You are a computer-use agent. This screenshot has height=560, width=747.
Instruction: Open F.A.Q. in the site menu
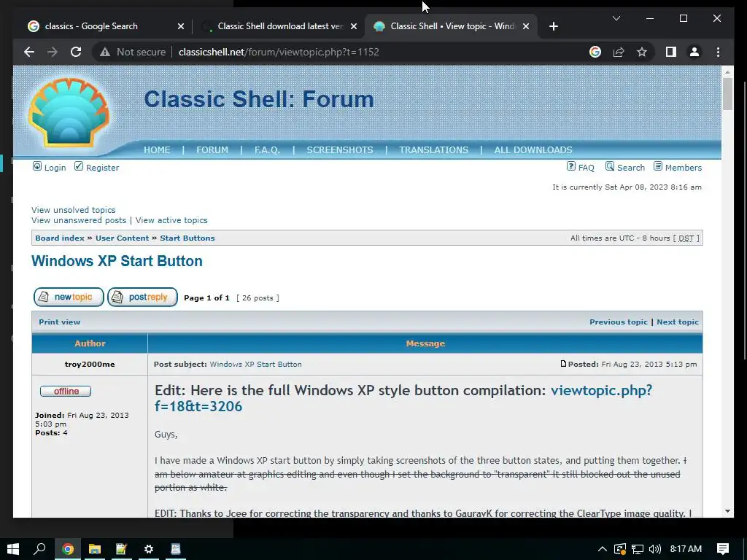[267, 149]
